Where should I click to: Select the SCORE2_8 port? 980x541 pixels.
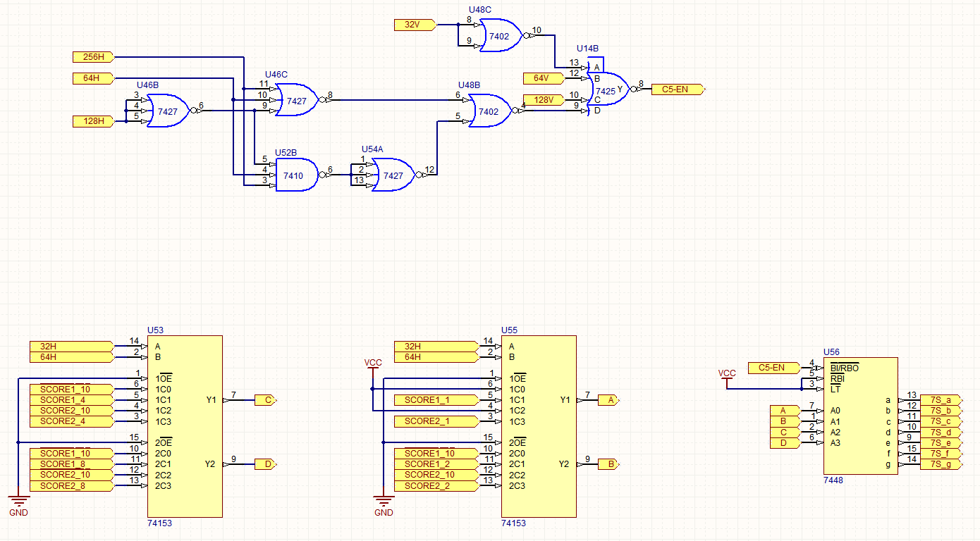(71, 486)
